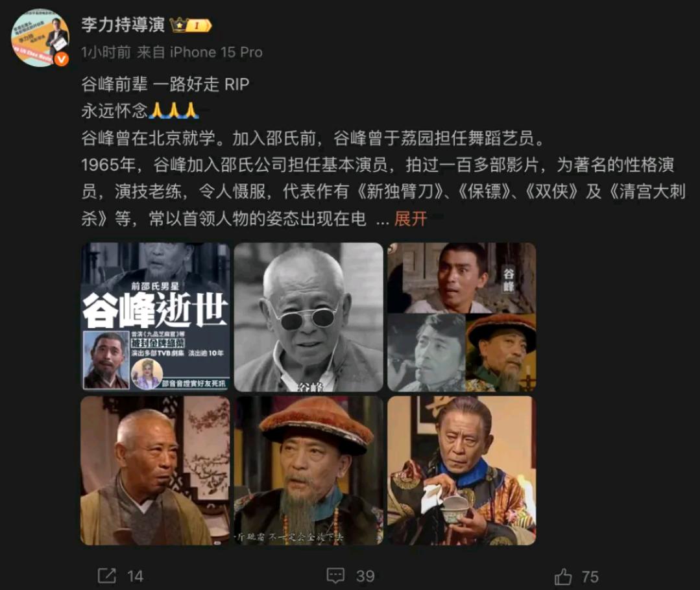Tap the repost count 14
700x590 pixels.
[x=136, y=576]
